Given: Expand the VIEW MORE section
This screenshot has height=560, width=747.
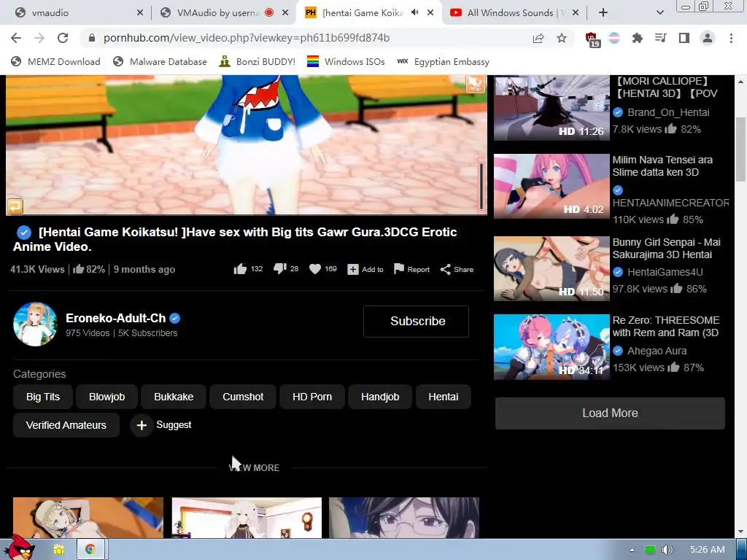Looking at the screenshot, I should tap(254, 468).
